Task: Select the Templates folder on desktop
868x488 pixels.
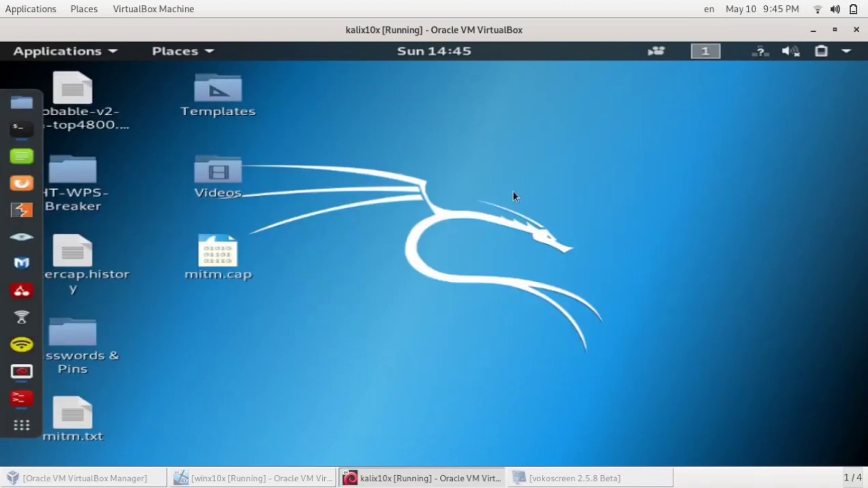Action: pyautogui.click(x=218, y=96)
